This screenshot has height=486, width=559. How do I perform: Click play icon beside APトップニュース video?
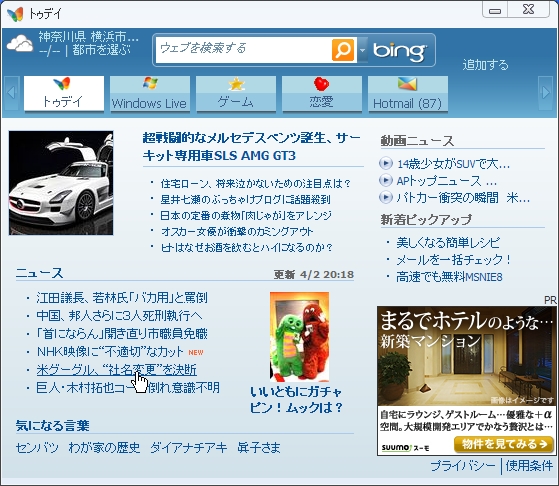pos(386,180)
